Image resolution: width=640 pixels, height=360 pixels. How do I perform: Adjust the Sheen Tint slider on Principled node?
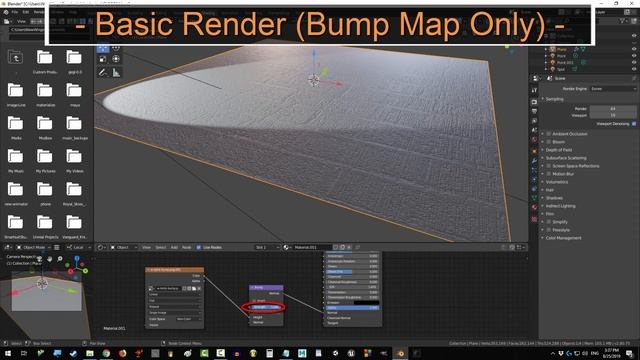point(352,271)
